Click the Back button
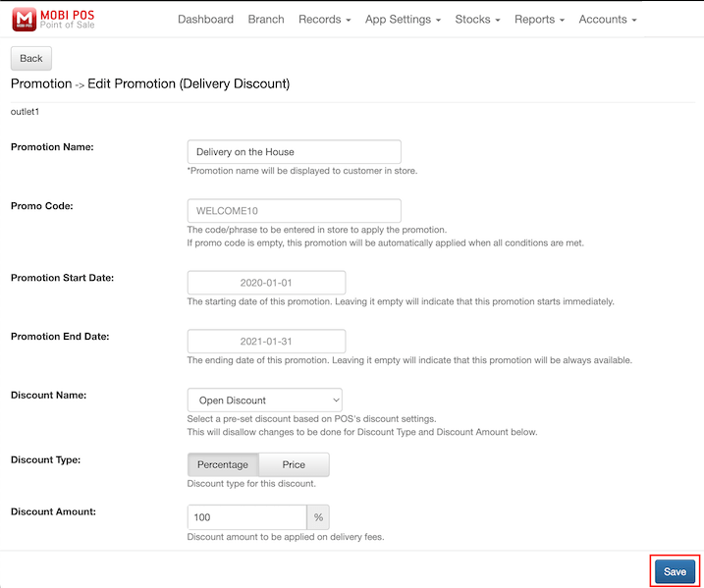This screenshot has width=704, height=588. [x=31, y=58]
